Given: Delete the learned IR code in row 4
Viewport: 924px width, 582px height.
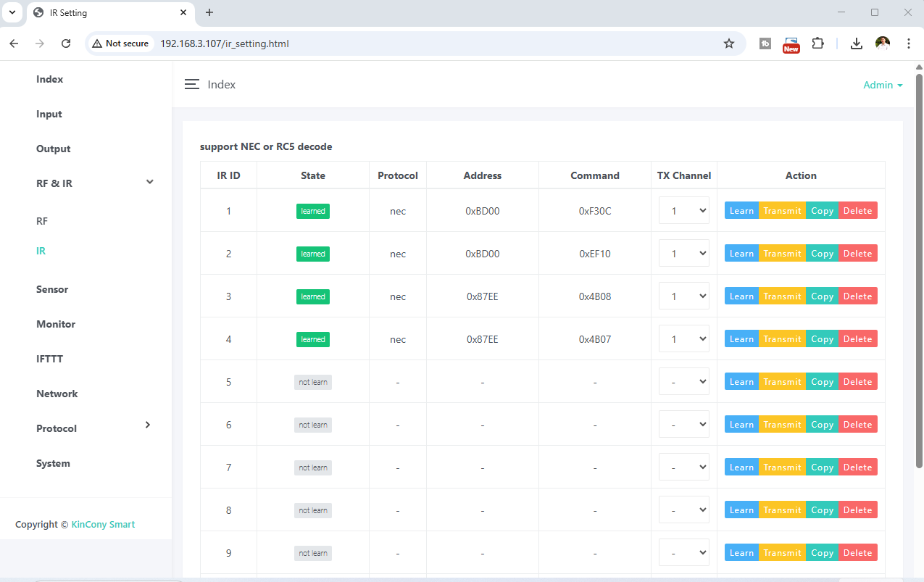Looking at the screenshot, I should (857, 339).
